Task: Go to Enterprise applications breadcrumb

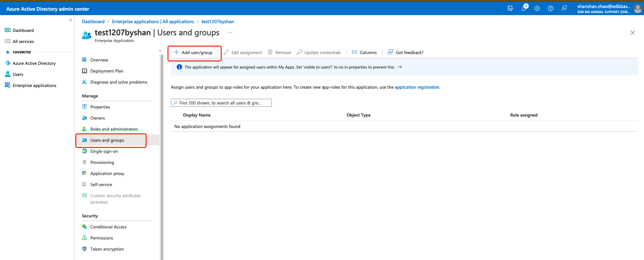Action: 153,21
